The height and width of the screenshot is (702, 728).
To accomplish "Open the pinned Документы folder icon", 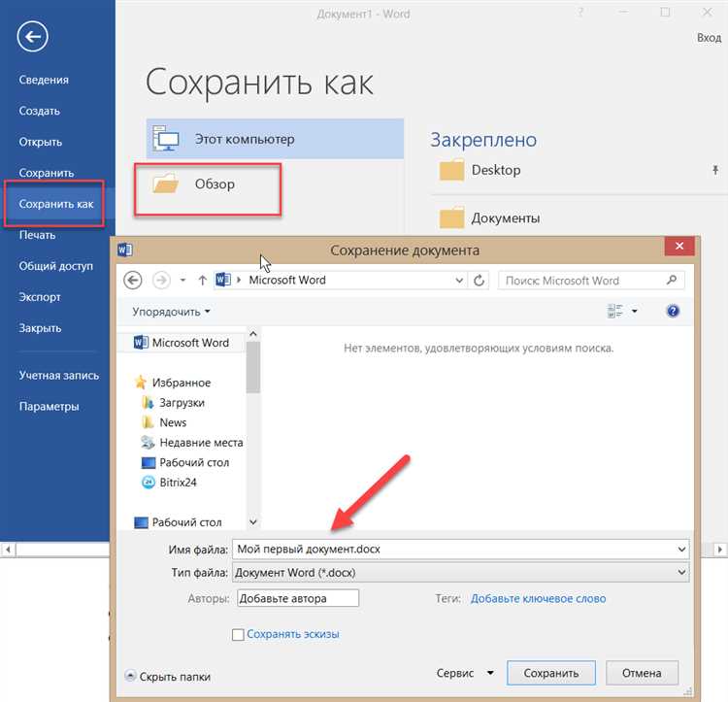I will point(451,217).
